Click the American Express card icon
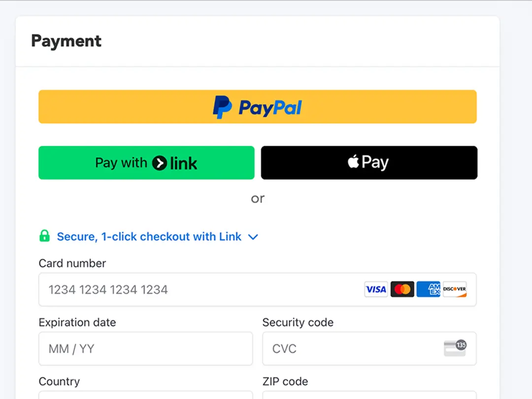This screenshot has width=532, height=399. click(428, 289)
